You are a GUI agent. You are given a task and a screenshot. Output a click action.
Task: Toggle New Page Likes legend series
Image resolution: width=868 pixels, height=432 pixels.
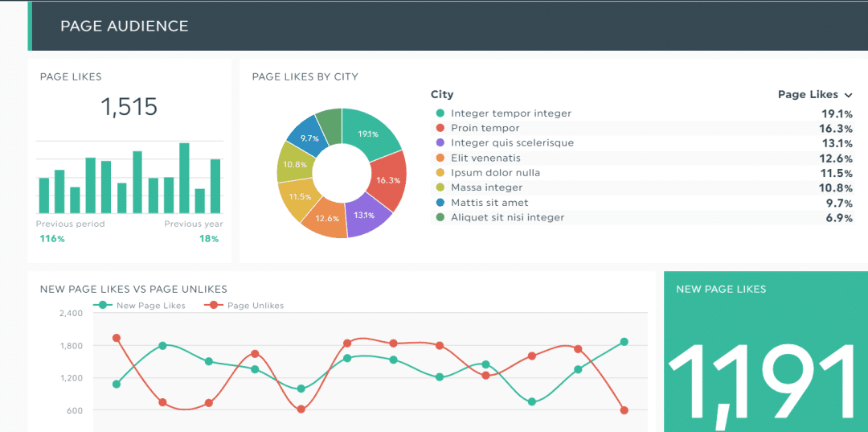pyautogui.click(x=141, y=306)
